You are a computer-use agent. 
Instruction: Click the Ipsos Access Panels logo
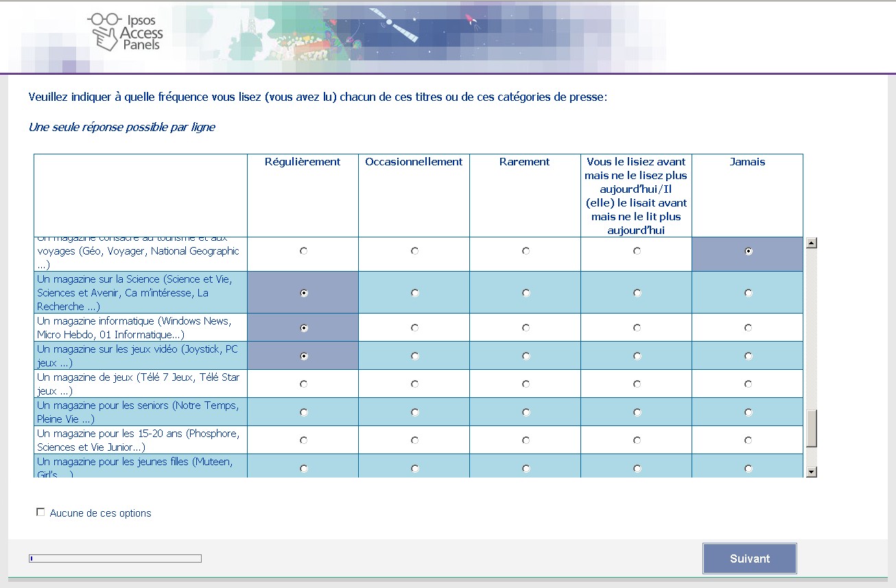[x=127, y=32]
